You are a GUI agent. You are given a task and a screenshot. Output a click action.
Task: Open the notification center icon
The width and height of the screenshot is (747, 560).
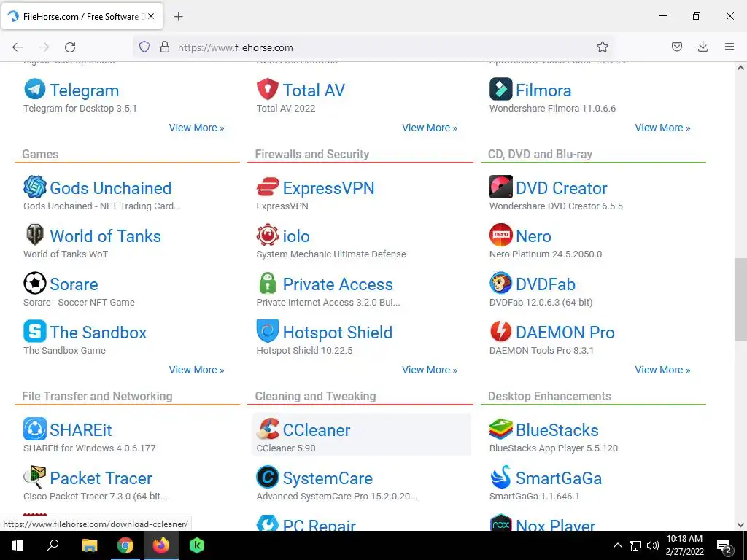pyautogui.click(x=724, y=546)
